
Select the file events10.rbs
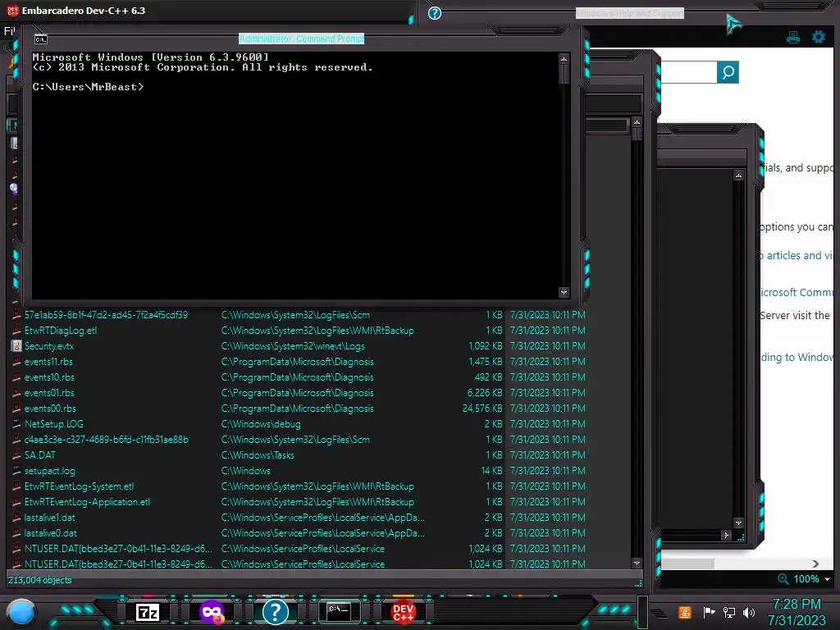pos(49,377)
